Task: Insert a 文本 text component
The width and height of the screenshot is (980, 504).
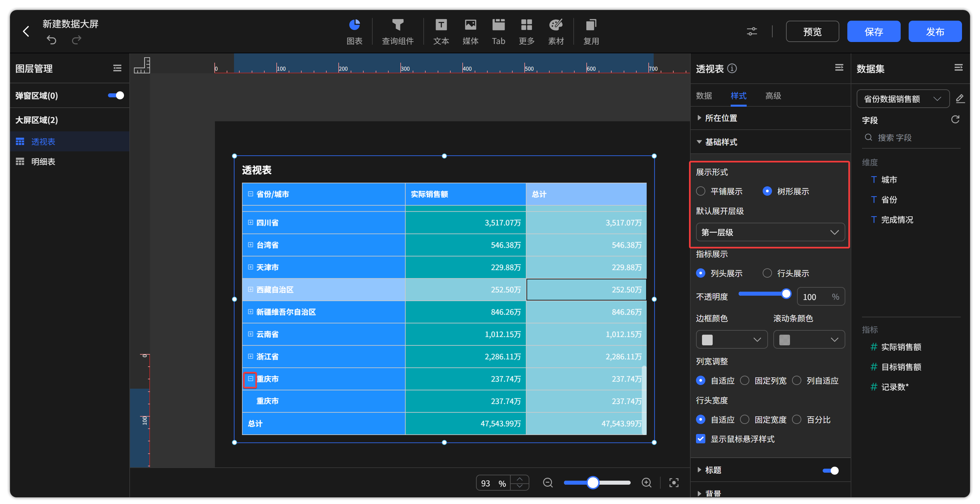Action: click(441, 31)
